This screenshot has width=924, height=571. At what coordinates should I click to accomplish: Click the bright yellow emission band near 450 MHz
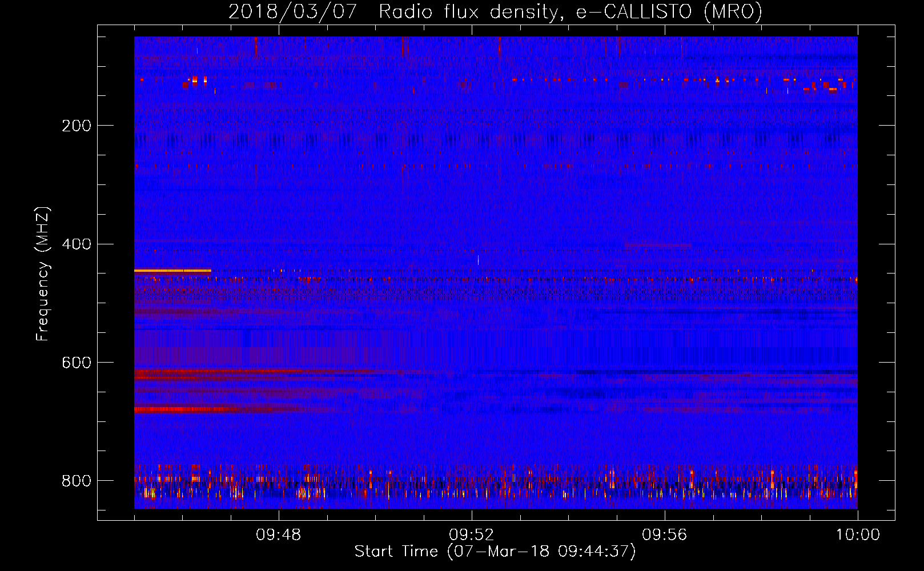(x=172, y=271)
